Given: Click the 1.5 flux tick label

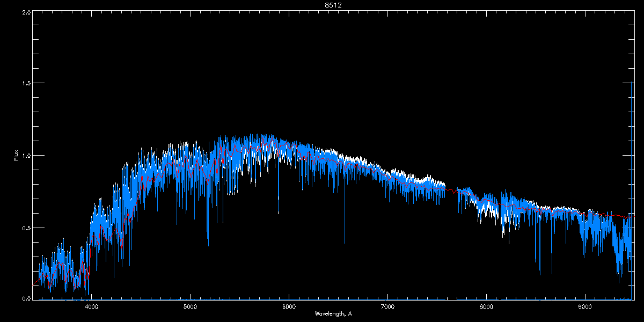Looking at the screenshot, I should tap(26, 83).
